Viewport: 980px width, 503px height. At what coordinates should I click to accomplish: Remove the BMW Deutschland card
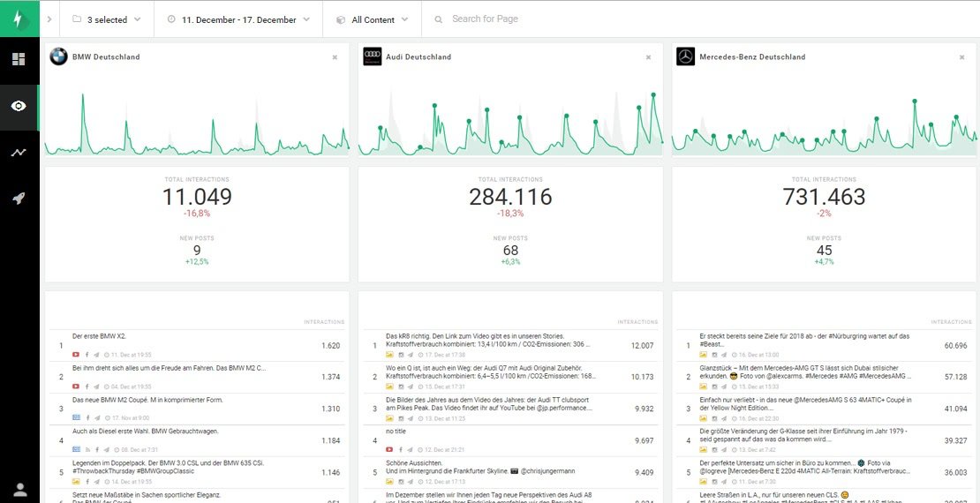[335, 56]
